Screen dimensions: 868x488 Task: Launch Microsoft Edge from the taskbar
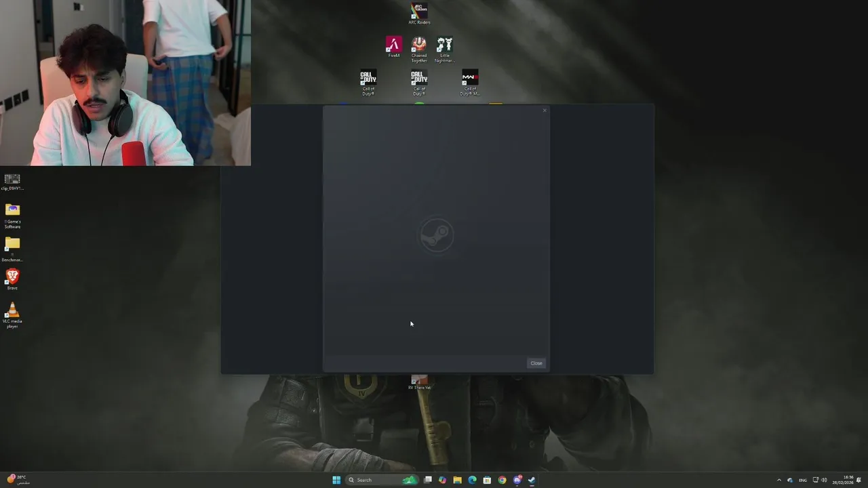[x=473, y=480]
